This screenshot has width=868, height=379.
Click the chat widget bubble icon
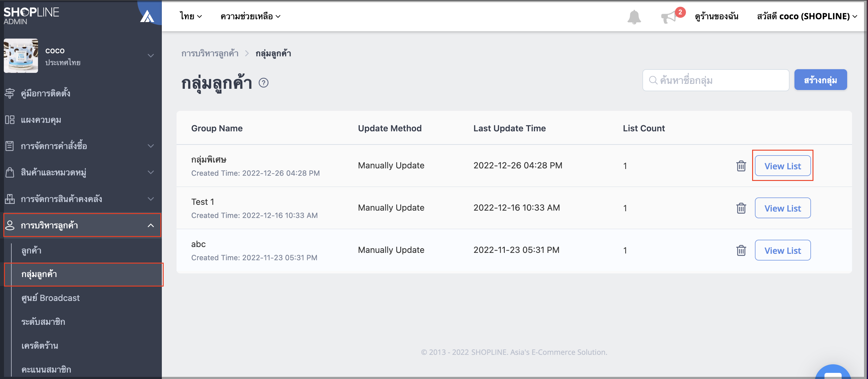click(833, 372)
